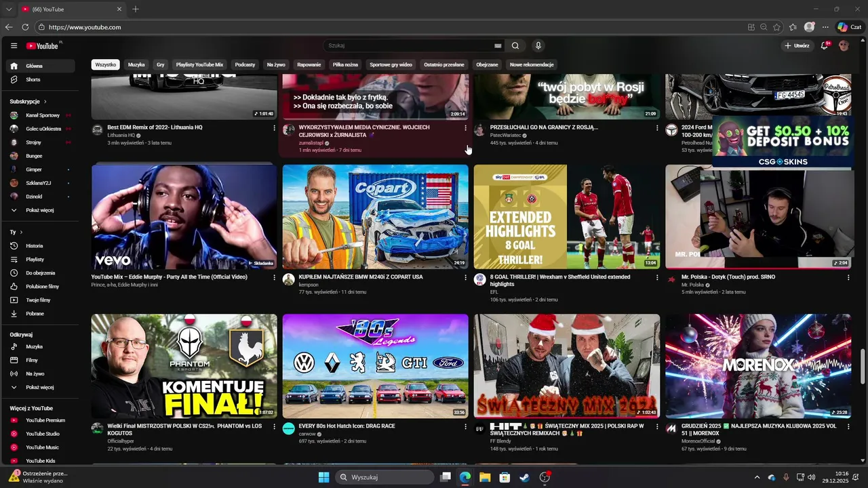Expand Pokaż więcej under Odkrywaj
The image size is (868, 488).
[x=42, y=387]
